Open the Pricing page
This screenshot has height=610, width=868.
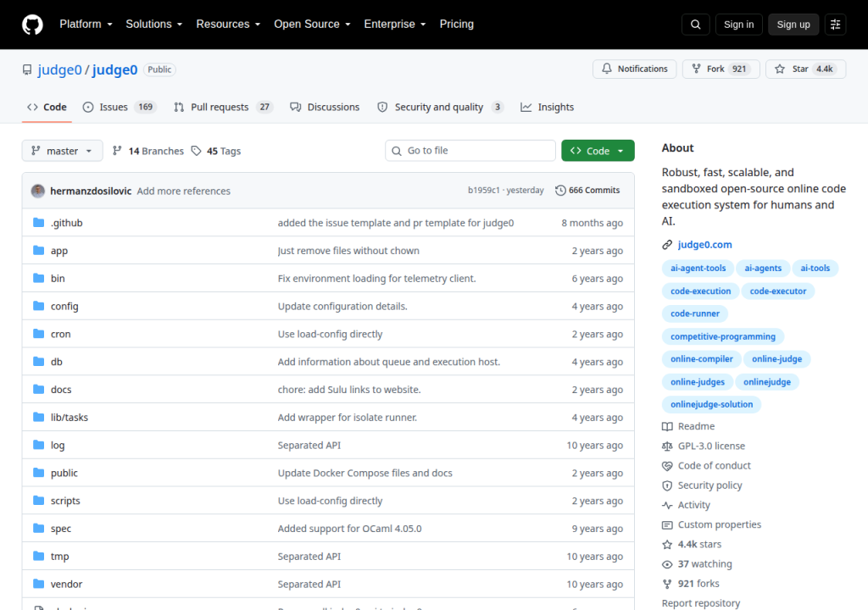point(456,25)
